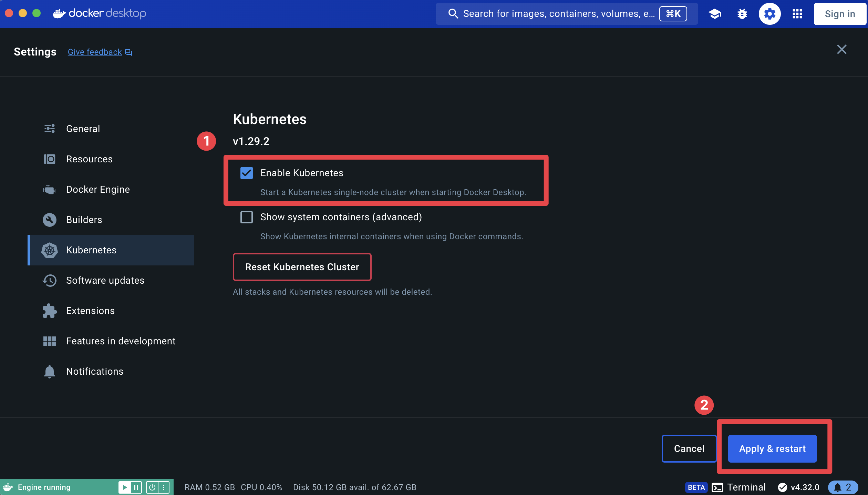Pause the Docker engine from status bar
Image resolution: width=868 pixels, height=495 pixels.
(136, 487)
